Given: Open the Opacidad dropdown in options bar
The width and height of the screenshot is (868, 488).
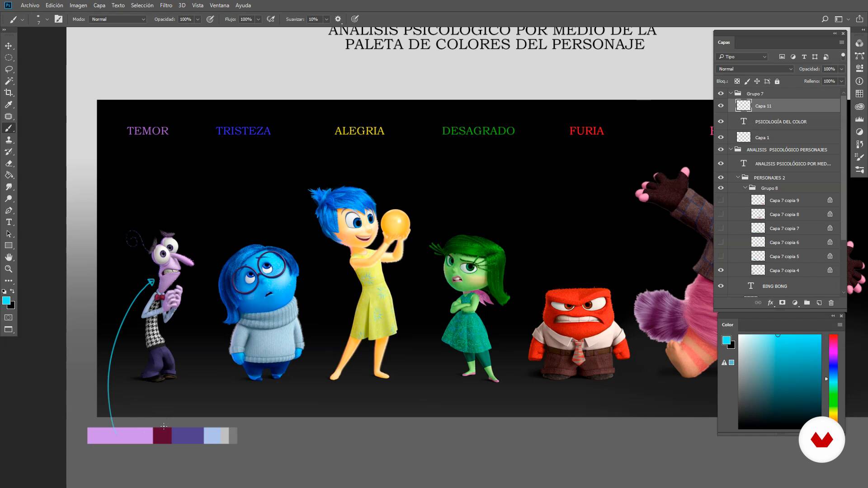Looking at the screenshot, I should 198,19.
